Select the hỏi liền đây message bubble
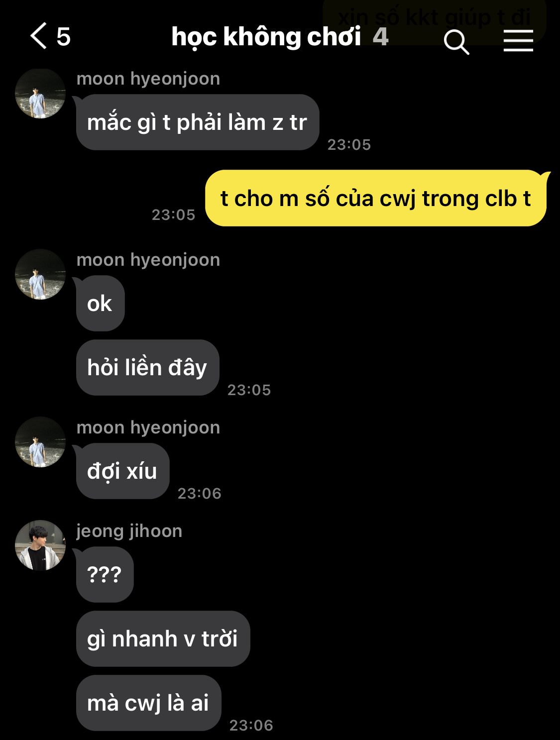The image size is (560, 740). click(147, 368)
